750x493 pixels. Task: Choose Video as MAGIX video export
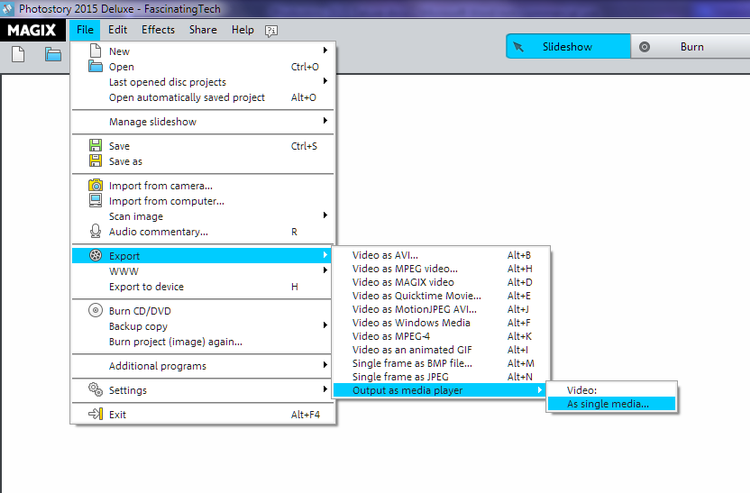point(442,282)
